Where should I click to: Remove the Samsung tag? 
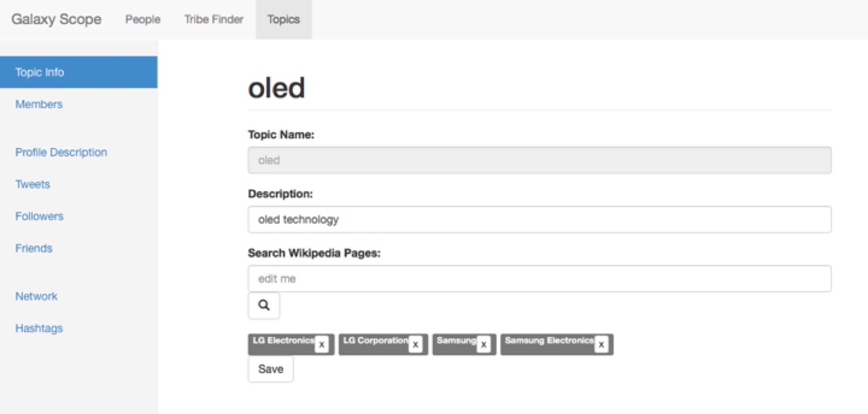pyautogui.click(x=483, y=345)
